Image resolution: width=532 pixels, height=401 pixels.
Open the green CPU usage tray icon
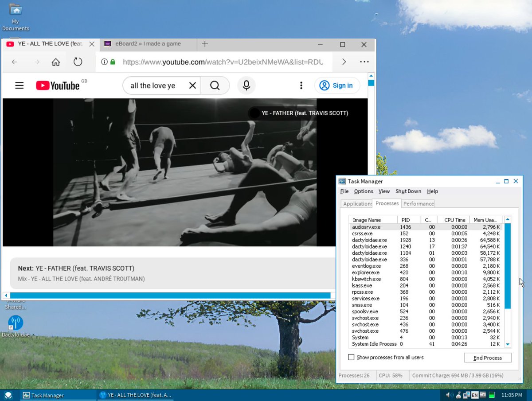pos(492,395)
